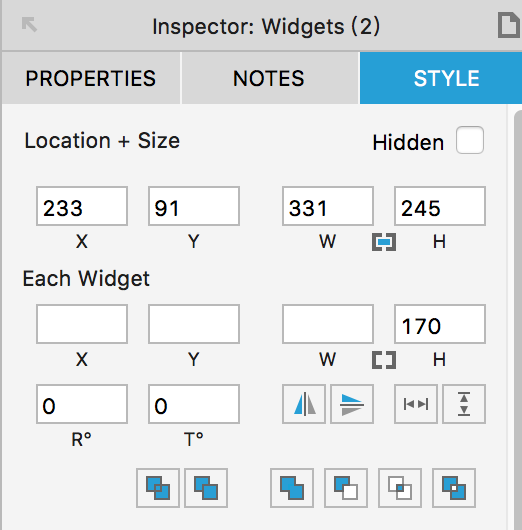
Task: Flip widgets vertically with the flip icon
Action: [352, 404]
